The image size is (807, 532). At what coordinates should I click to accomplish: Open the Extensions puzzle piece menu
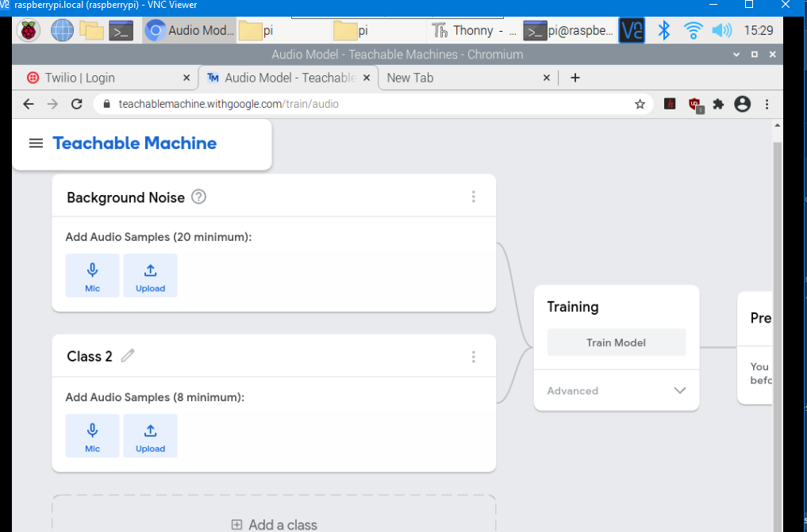coord(718,105)
